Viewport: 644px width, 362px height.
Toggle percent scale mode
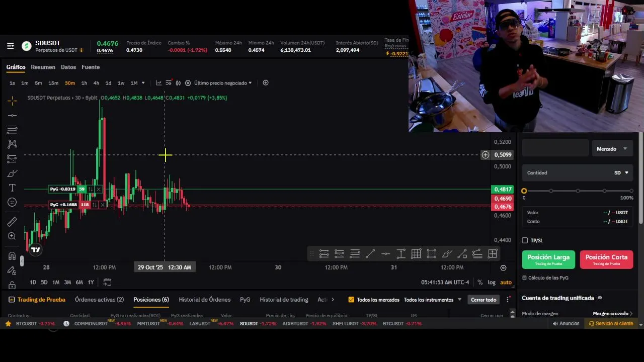(x=480, y=283)
